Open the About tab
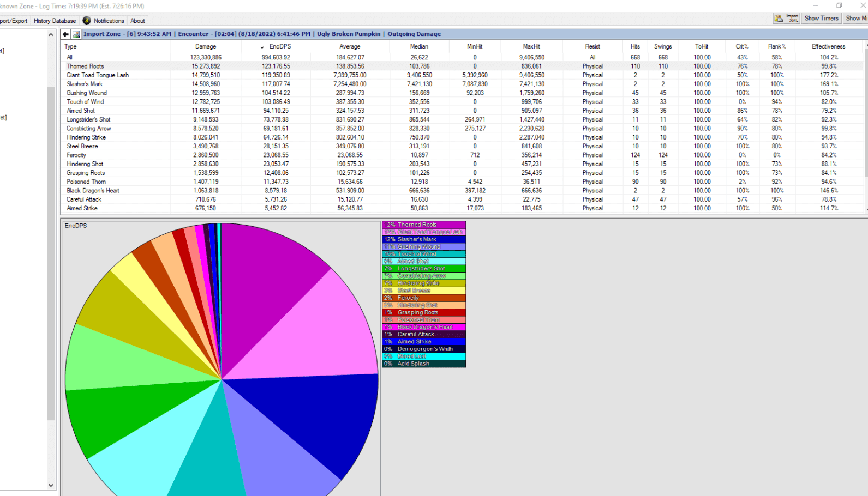This screenshot has width=868, height=496. (137, 21)
